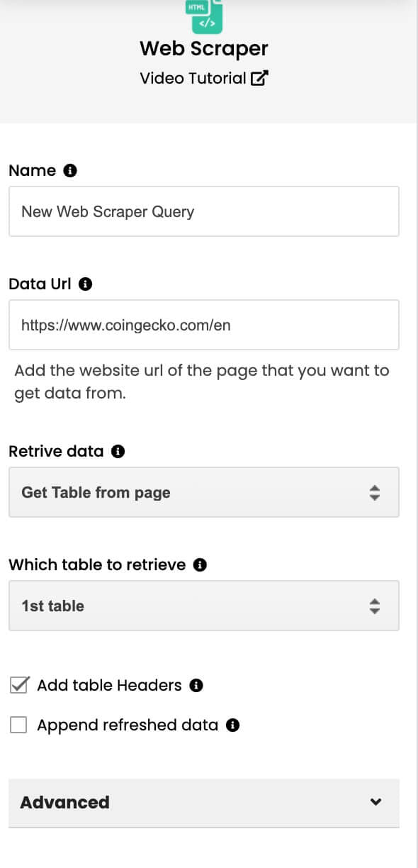Click the HTML Web Scraper logo icon

(x=204, y=16)
